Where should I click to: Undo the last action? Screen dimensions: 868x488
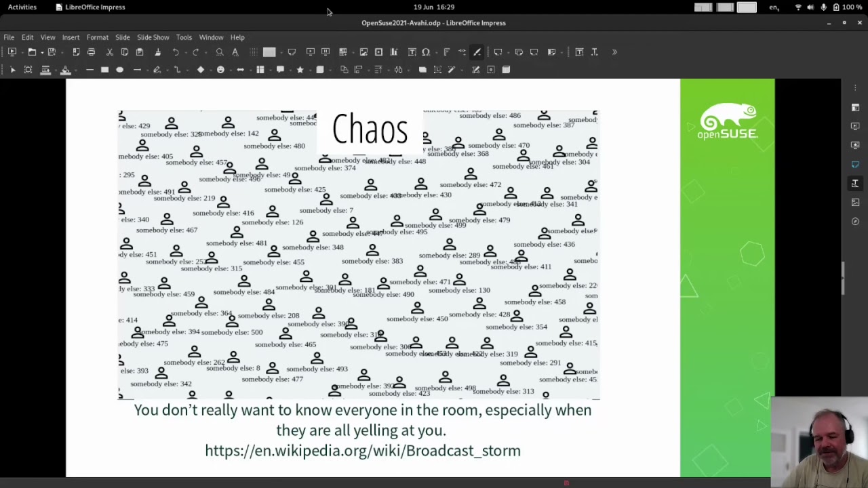tap(176, 52)
